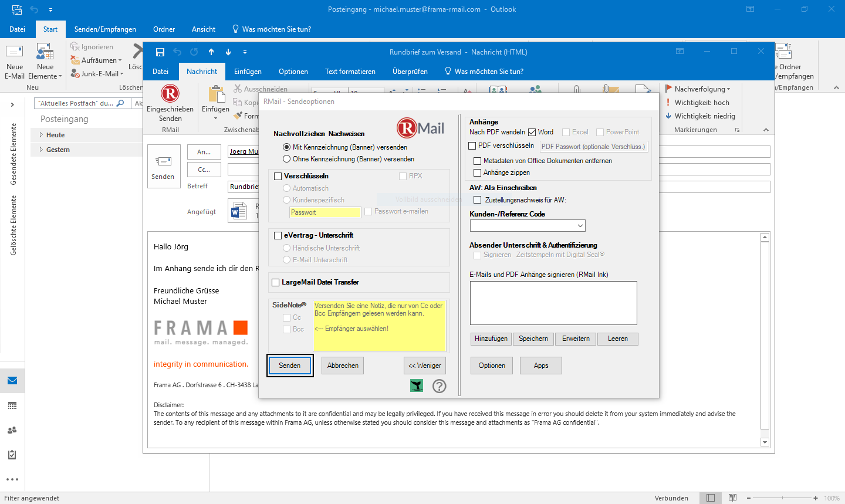Click the Einfügen clipboard icon in message window
Viewport: 845px width, 504px height.
(x=217, y=94)
